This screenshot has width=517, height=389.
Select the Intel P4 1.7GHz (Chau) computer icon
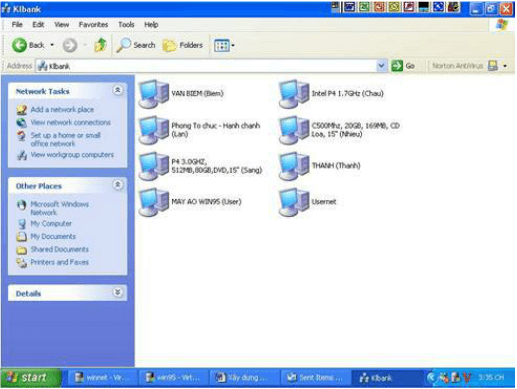tap(294, 94)
